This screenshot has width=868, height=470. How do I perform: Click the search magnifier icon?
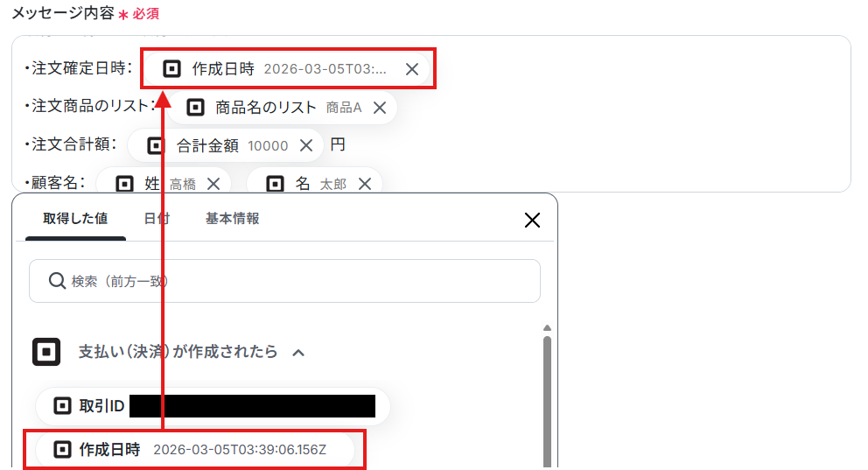click(x=57, y=281)
